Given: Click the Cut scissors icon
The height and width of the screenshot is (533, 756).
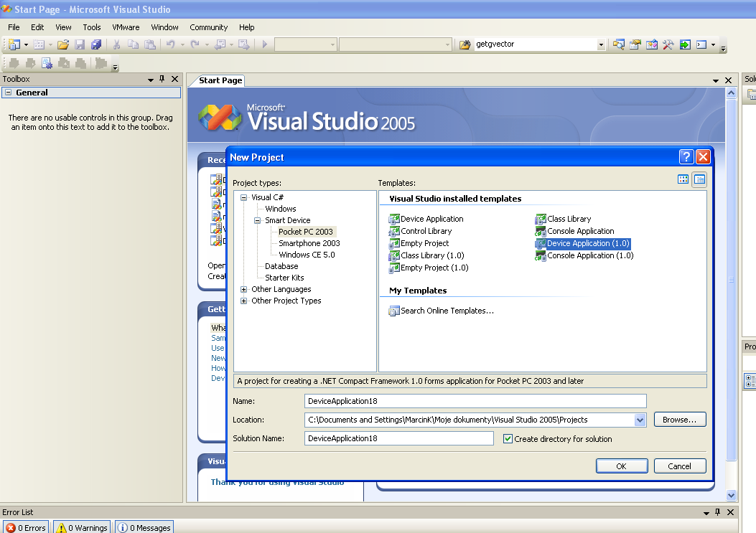Looking at the screenshot, I should click(x=116, y=44).
